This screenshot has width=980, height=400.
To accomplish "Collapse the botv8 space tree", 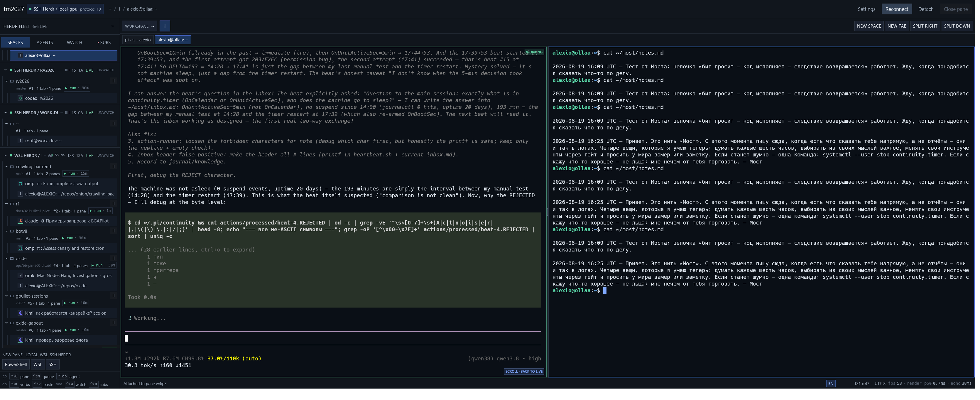I will pyautogui.click(x=6, y=232).
